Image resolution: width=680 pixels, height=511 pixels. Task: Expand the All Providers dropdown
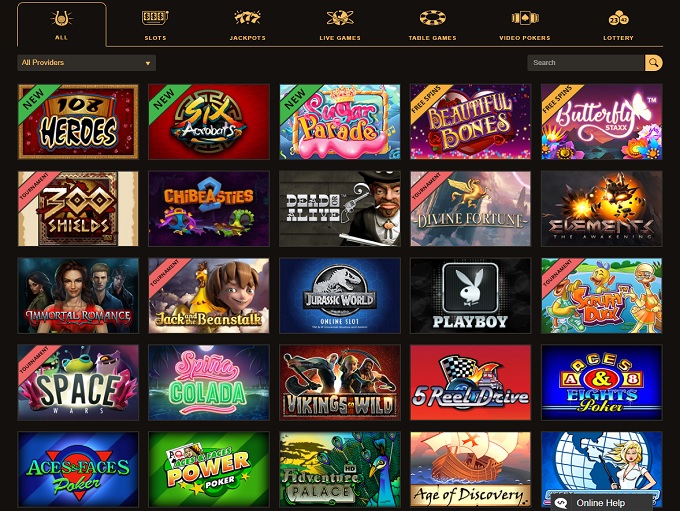click(86, 63)
